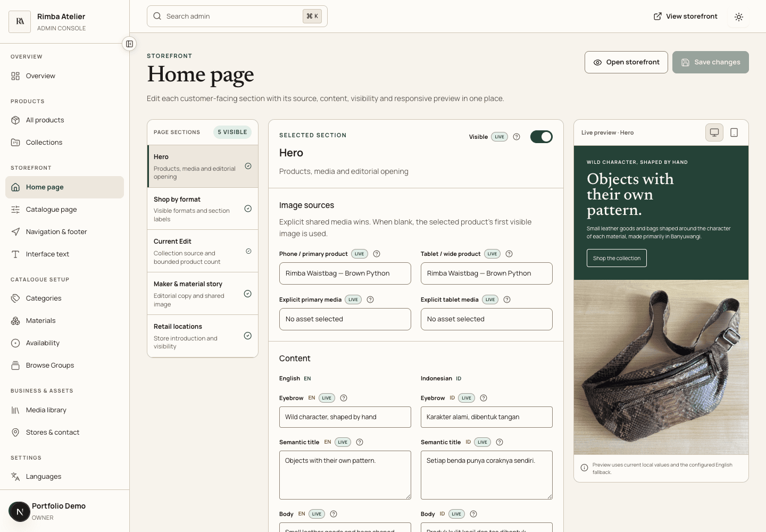Click the search magnifier icon
Image resolution: width=766 pixels, height=532 pixels.
coord(157,16)
